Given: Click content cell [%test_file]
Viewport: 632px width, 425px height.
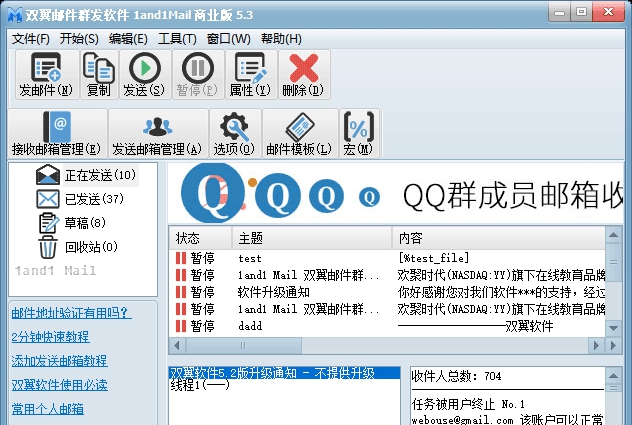Looking at the screenshot, I should [433, 258].
